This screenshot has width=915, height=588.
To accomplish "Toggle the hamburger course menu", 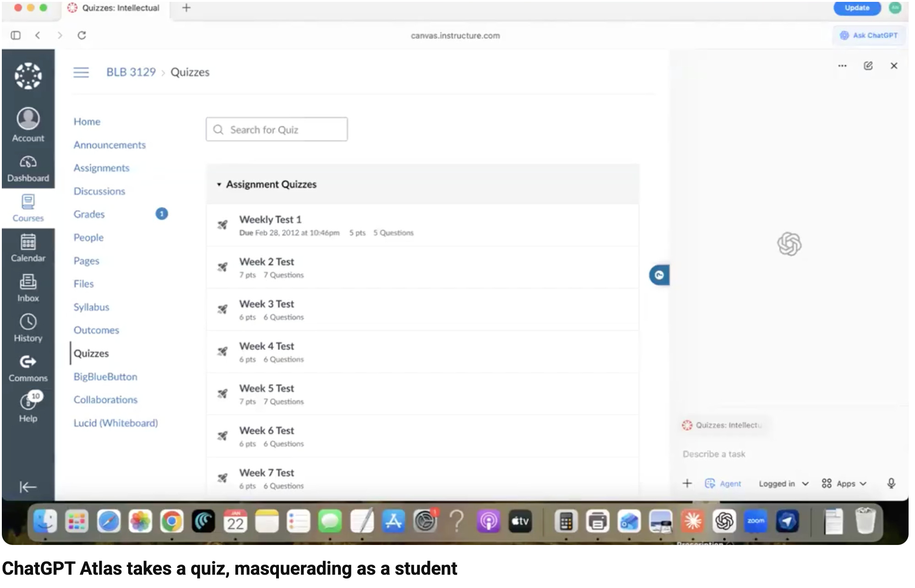I will (81, 72).
